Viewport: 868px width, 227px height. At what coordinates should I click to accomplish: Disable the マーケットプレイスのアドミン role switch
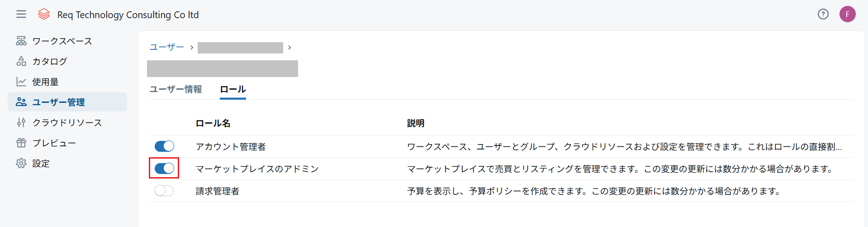164,169
